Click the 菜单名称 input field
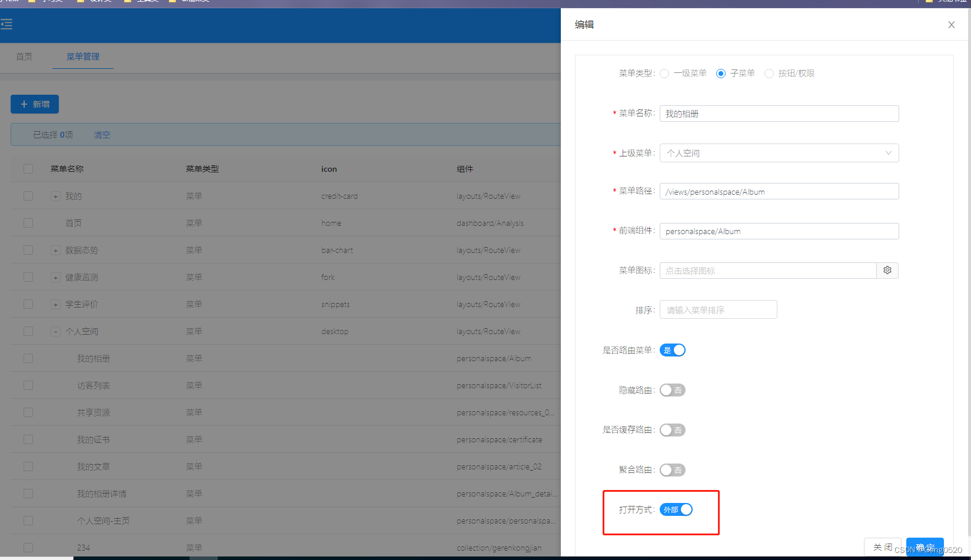 click(779, 114)
